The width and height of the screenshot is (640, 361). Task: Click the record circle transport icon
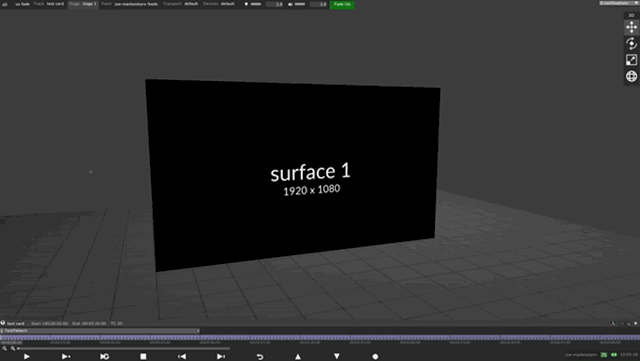(375, 357)
